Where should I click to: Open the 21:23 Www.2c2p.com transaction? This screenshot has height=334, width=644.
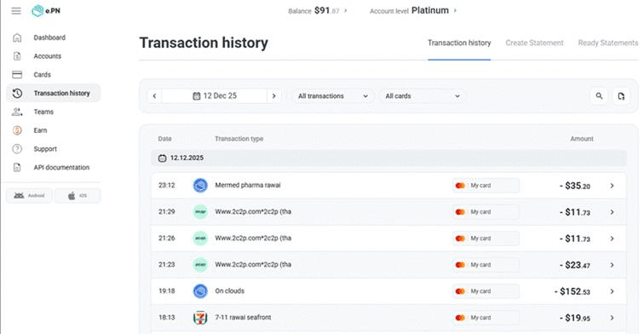pos(388,265)
